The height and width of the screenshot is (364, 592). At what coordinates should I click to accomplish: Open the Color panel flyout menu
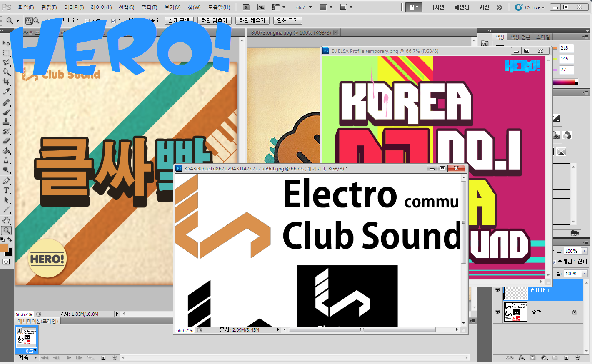[586, 37]
